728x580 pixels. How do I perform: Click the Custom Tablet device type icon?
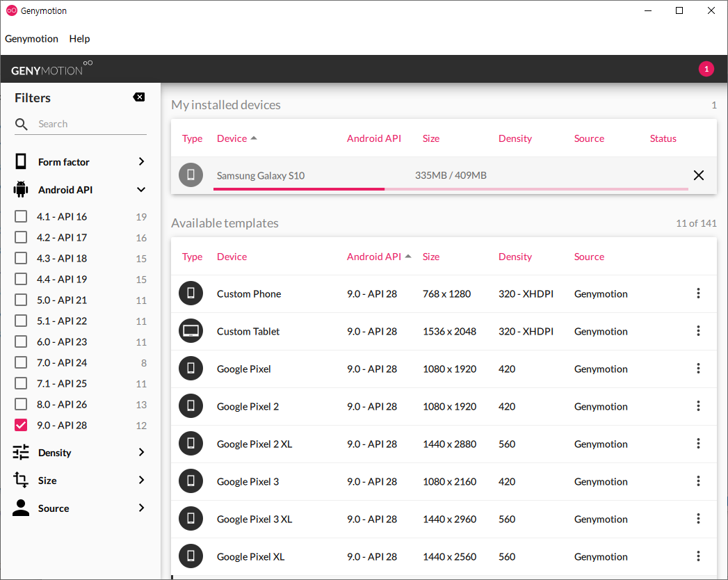pos(191,330)
